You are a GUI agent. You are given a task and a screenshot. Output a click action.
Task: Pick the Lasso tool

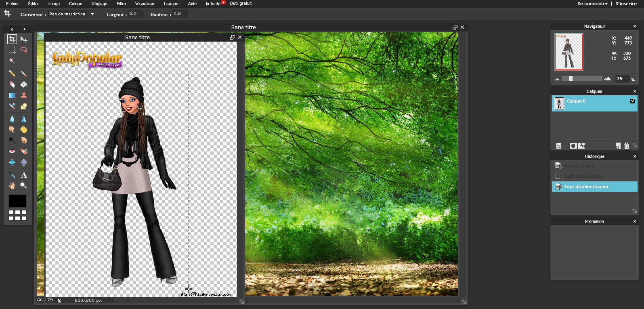[x=24, y=50]
